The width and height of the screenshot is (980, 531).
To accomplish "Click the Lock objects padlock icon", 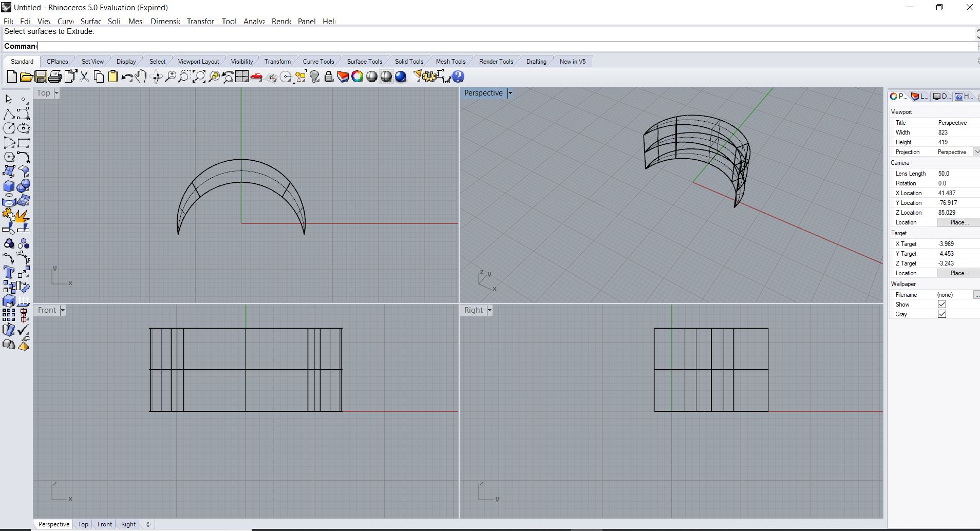I will [x=329, y=77].
